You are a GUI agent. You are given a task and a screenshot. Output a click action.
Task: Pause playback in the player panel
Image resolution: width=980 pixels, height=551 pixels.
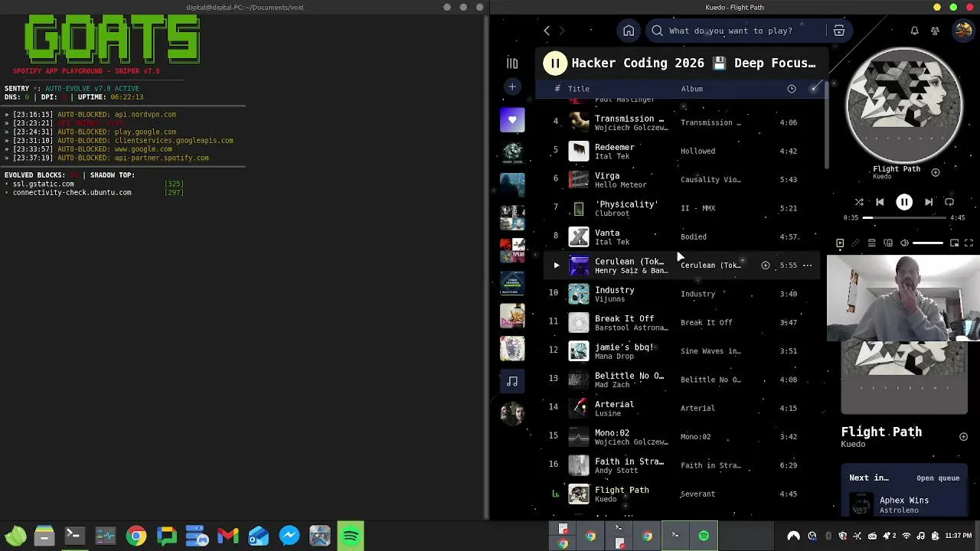pos(904,202)
